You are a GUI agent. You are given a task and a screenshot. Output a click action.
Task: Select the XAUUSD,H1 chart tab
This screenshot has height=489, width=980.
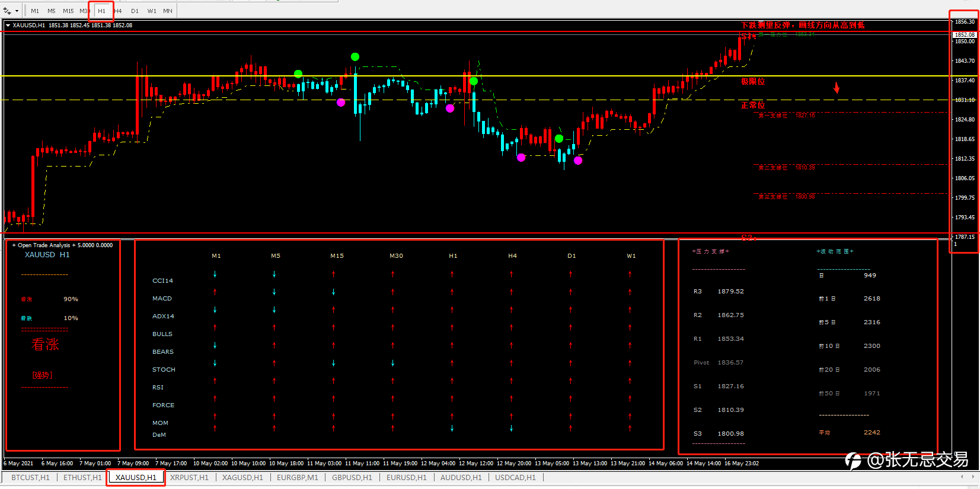(x=136, y=477)
